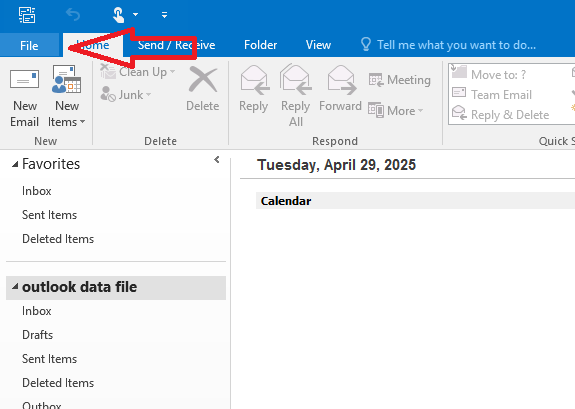The image size is (575, 409).
Task: Open Touch/Mouse mode dropdown arrow
Action: (135, 15)
